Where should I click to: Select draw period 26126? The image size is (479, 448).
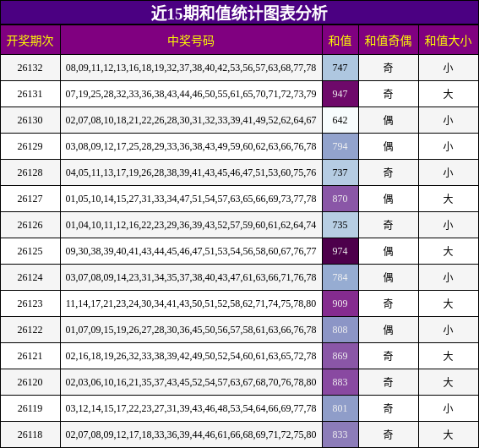point(30,225)
